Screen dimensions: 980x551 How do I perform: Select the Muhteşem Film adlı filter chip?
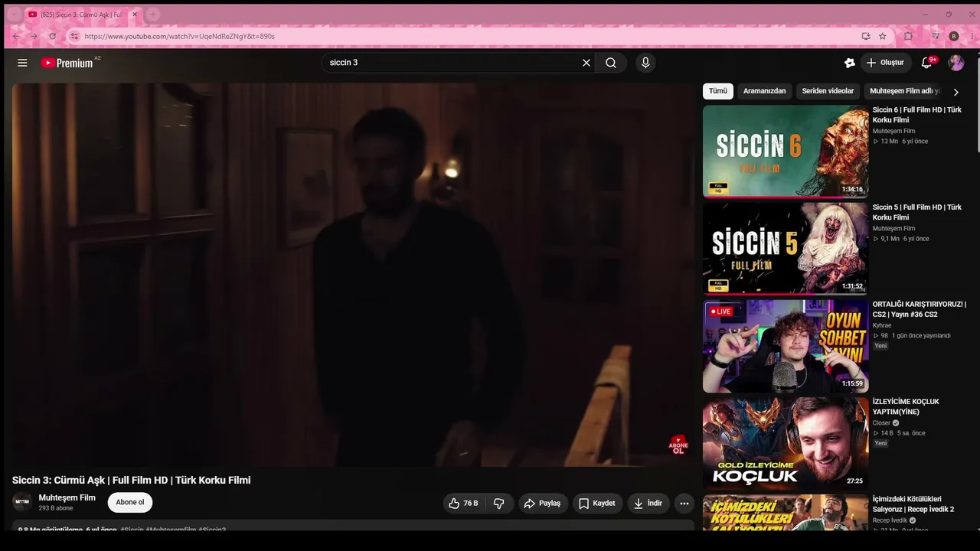click(x=905, y=91)
